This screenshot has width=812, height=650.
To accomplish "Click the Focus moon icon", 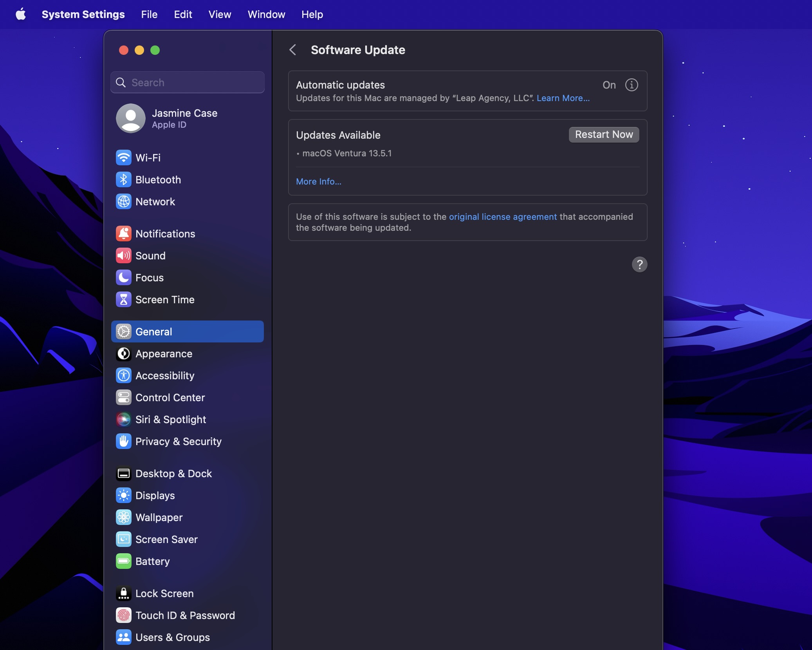I will (124, 278).
